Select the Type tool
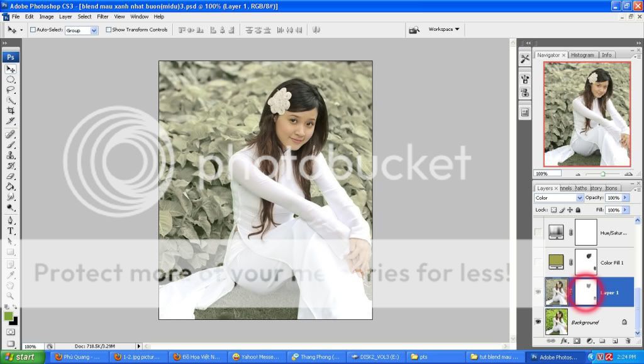 coord(11,231)
